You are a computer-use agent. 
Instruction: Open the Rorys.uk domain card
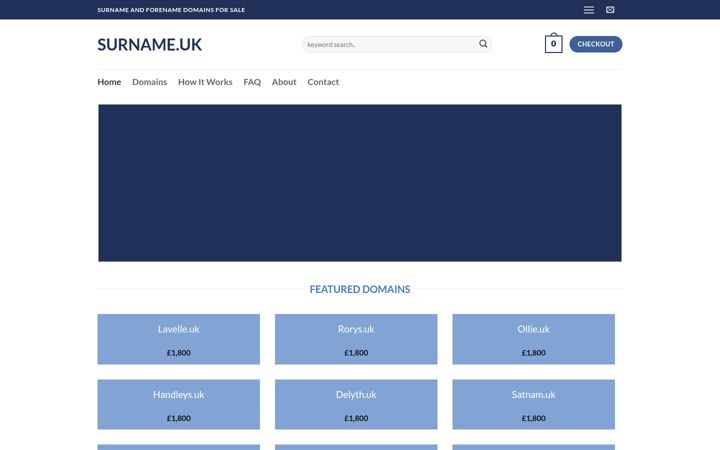356,339
